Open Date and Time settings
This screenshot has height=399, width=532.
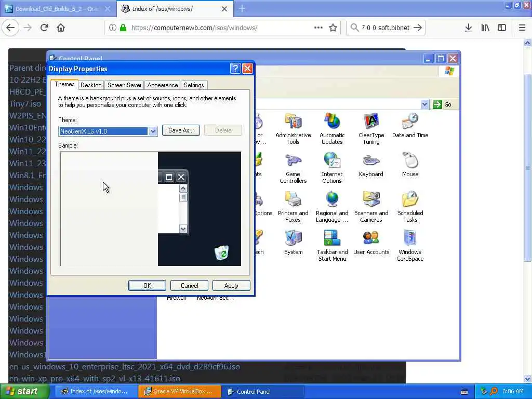(410, 126)
